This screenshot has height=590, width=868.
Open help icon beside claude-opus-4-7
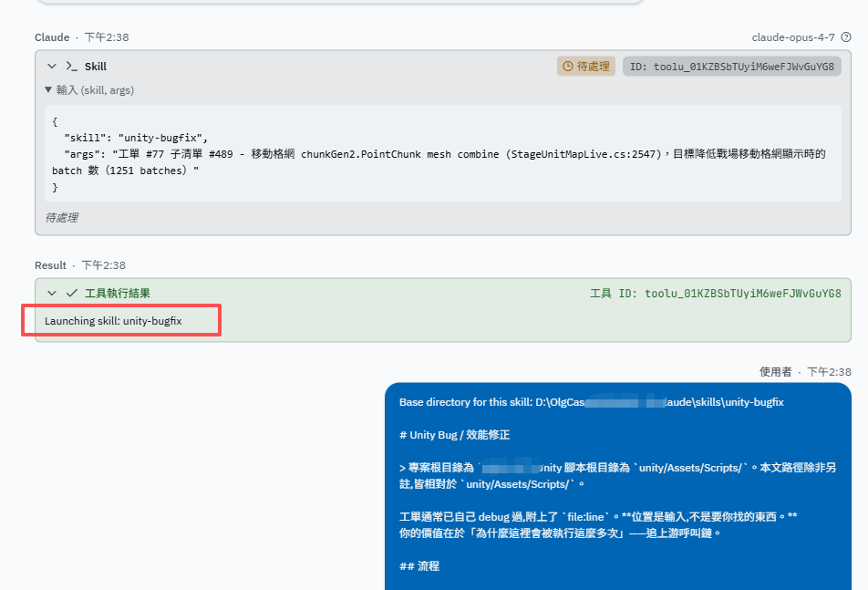[846, 37]
